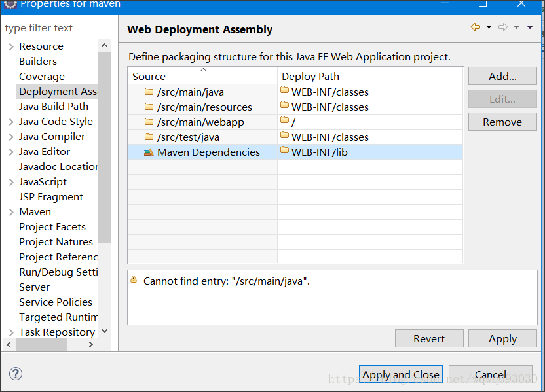The image size is (545, 392).
Task: Click the tree scroll up arrow
Action: point(104,46)
